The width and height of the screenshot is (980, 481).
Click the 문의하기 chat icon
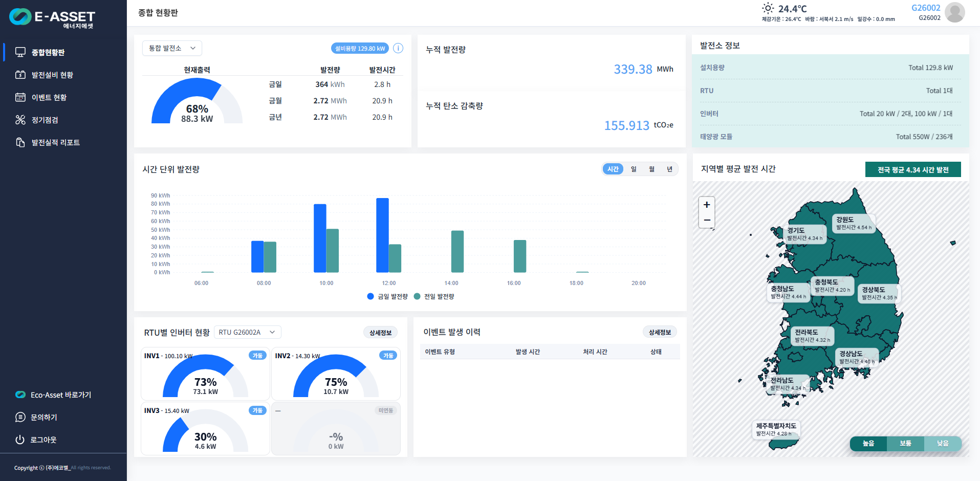[x=20, y=417]
